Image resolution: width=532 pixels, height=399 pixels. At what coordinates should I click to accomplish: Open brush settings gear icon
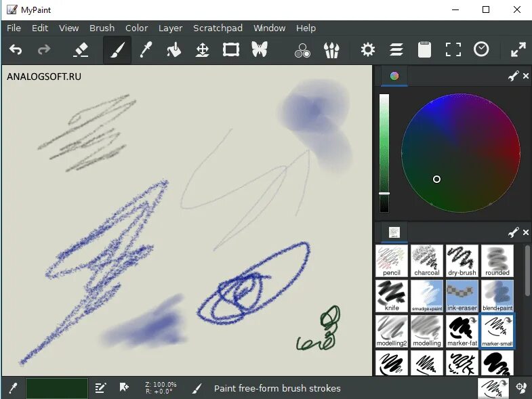pyautogui.click(x=368, y=50)
